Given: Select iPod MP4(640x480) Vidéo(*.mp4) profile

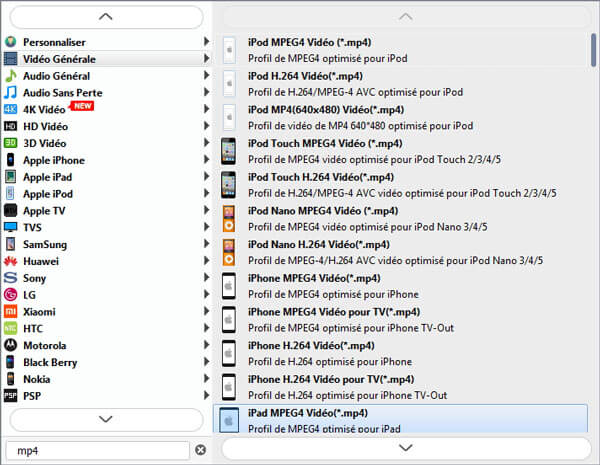Looking at the screenshot, I should tap(401, 117).
